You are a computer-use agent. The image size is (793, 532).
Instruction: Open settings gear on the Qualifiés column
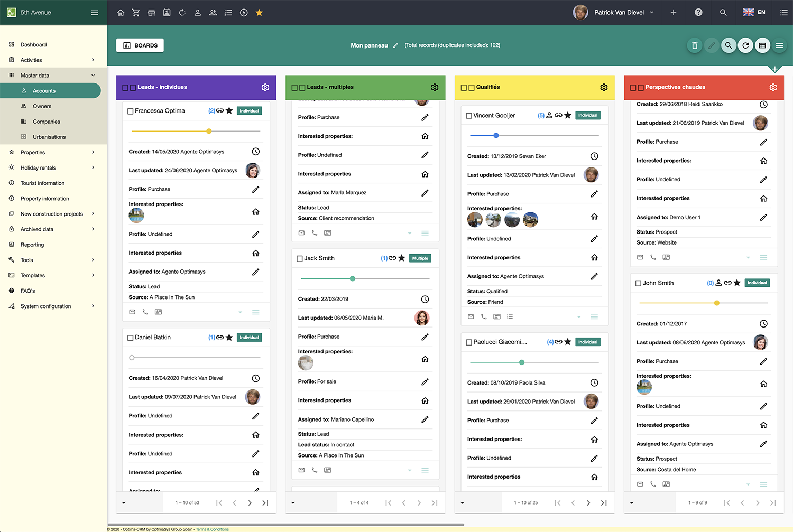604,87
